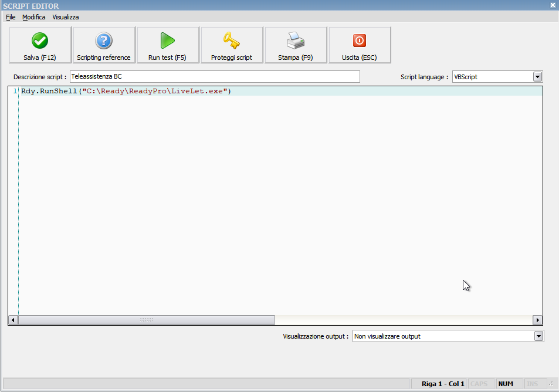Click the horizontal scrollbar thumb

coord(147,320)
